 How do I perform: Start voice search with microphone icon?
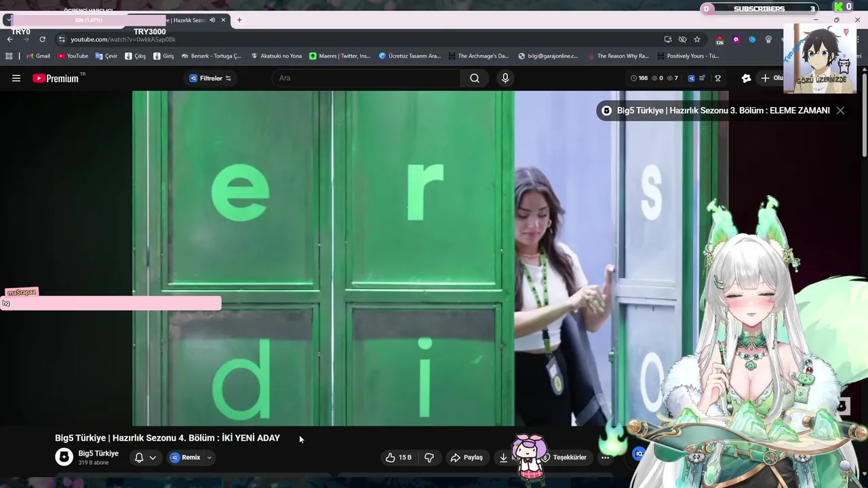point(505,78)
